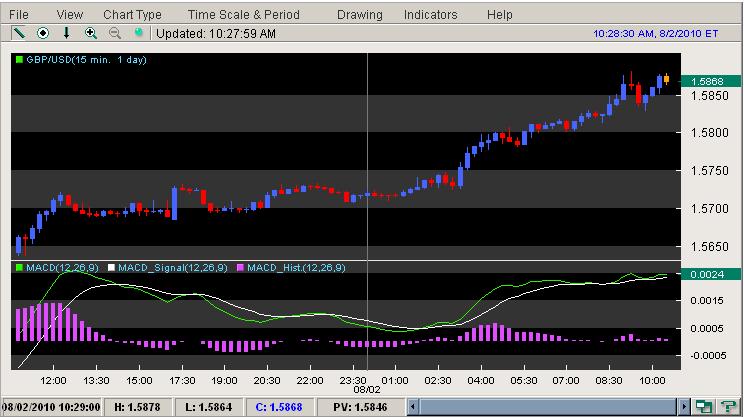Screen dimensions: 744x417
Task: Click the 08:30 time axis label
Action: coord(609,381)
